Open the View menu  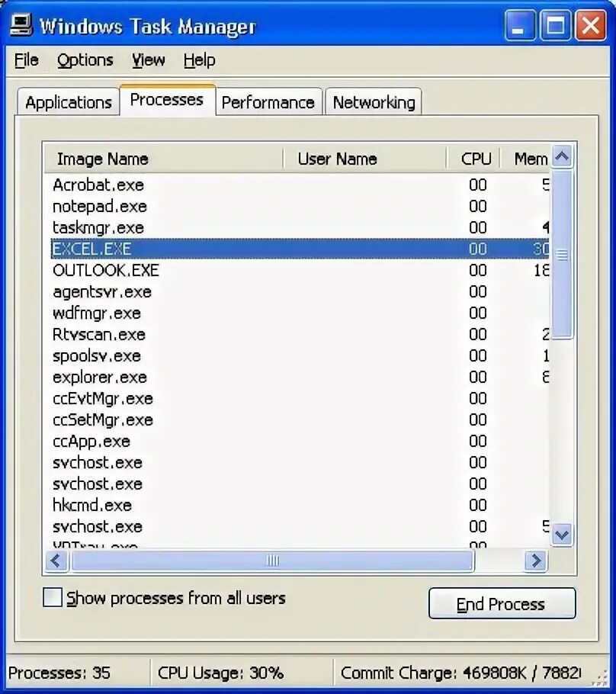click(148, 60)
